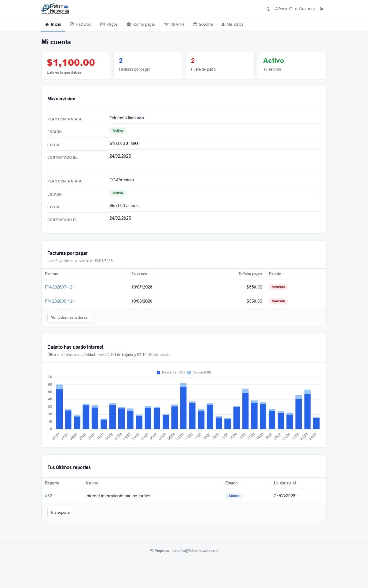Screen dimensions: 368x588
Task: Click the Abierto status badge
Action: pyautogui.click(x=234, y=496)
